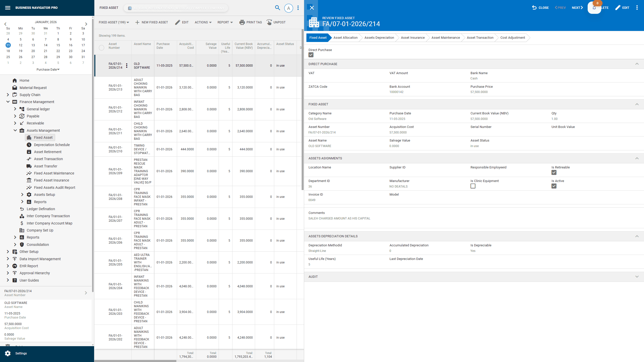Click the New Fixed Asset button
Viewport: 644px width, 362px height.
(x=152, y=22)
